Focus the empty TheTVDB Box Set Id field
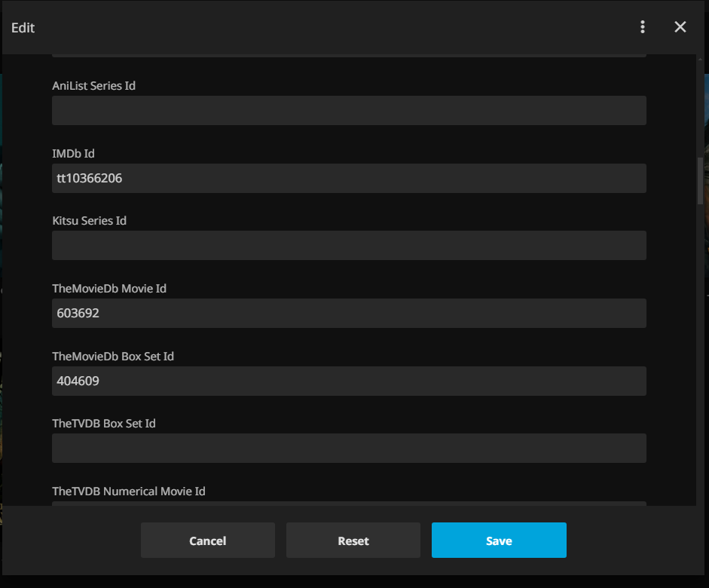Image resolution: width=709 pixels, height=588 pixels. [349, 449]
